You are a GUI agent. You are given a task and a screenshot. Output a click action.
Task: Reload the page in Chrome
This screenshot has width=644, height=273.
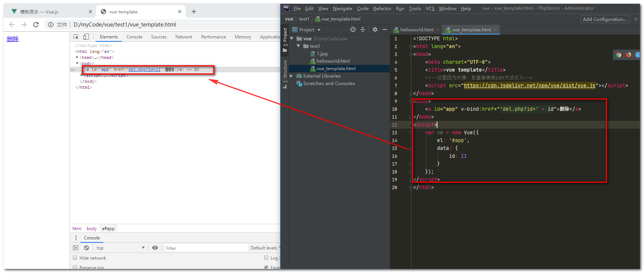(36, 25)
